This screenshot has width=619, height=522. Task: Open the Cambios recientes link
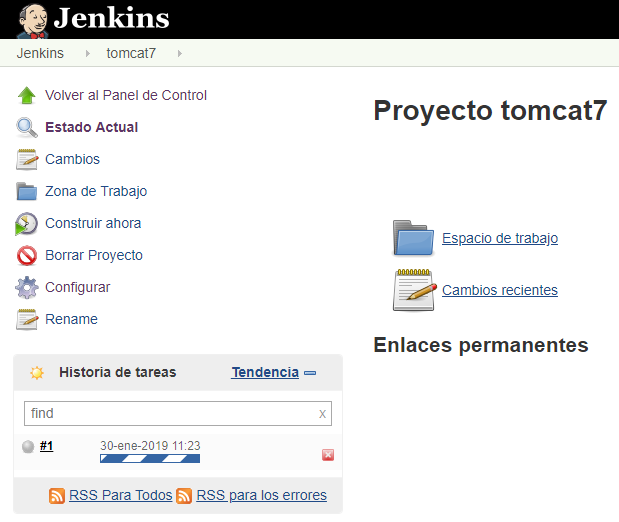(x=500, y=290)
